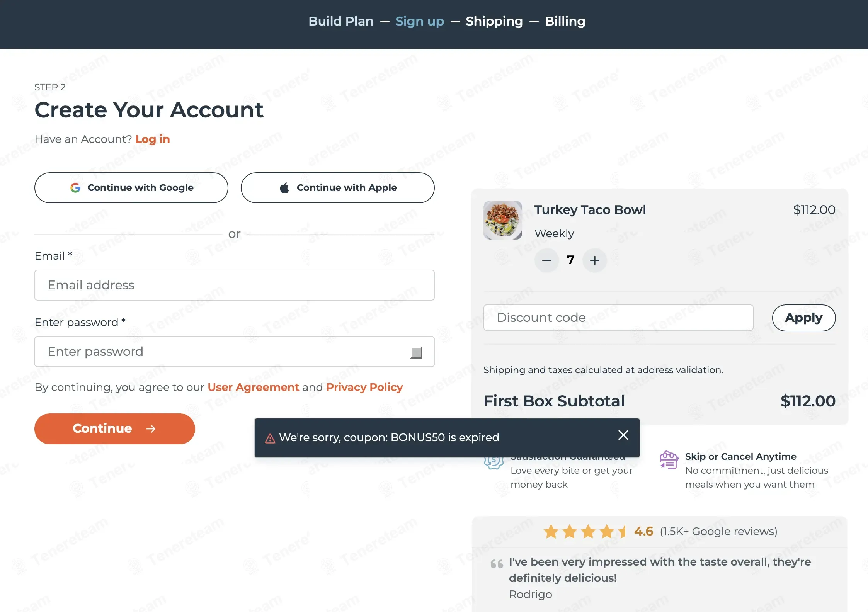Click the Apple logo icon
The width and height of the screenshot is (868, 612).
coord(284,188)
